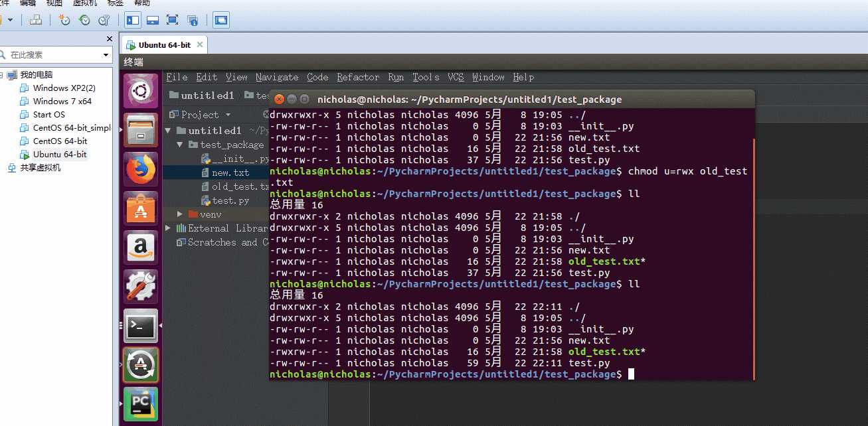
Task: Open PyCharm View menu
Action: pyautogui.click(x=236, y=77)
